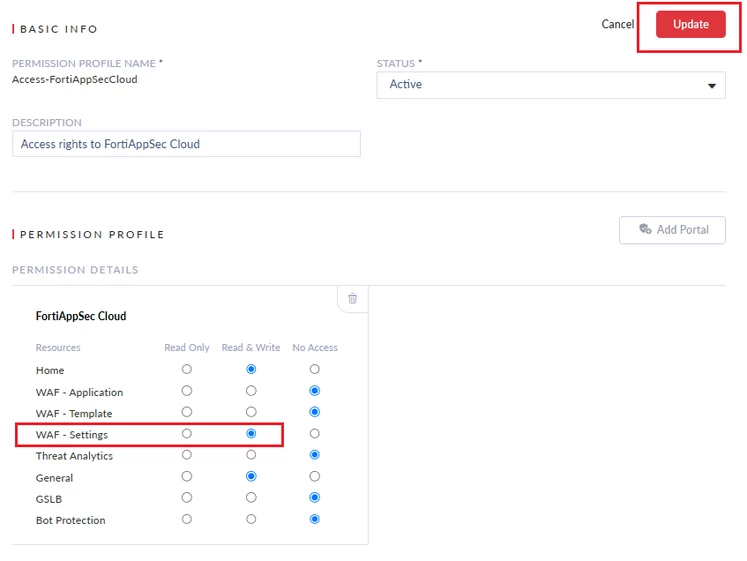747x561 pixels.
Task: Click the WAF - Settings resource label
Action: (72, 435)
